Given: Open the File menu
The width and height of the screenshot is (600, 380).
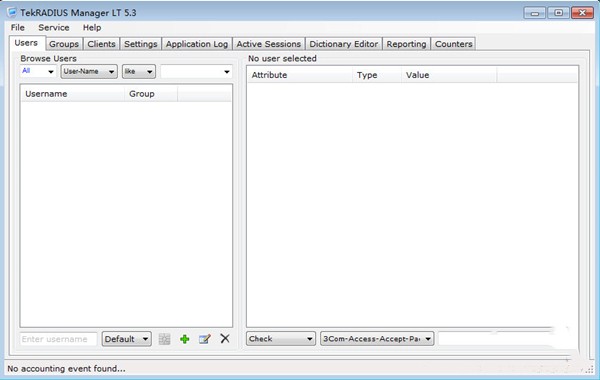Looking at the screenshot, I should [18, 28].
